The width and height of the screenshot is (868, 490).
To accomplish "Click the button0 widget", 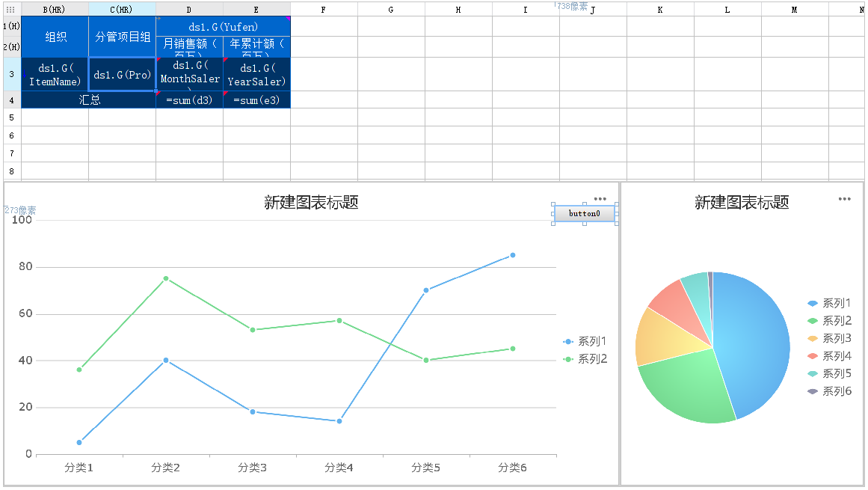I will (x=585, y=214).
